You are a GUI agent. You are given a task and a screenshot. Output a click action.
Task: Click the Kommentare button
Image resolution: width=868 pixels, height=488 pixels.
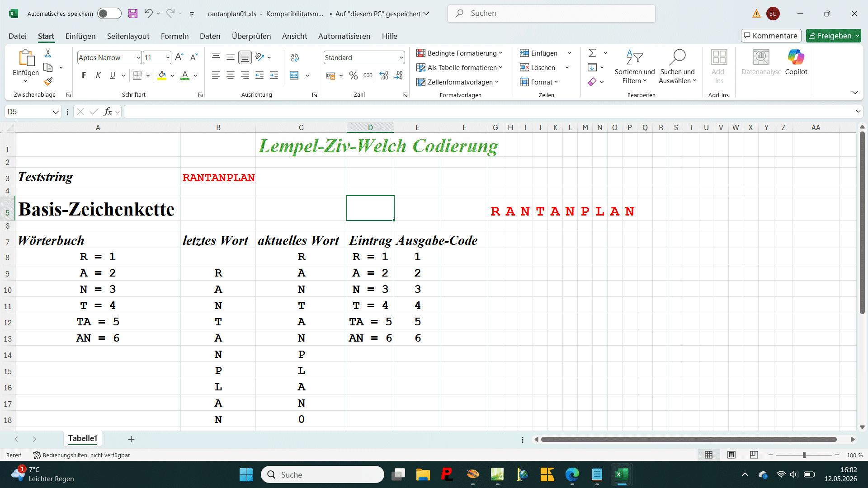pos(771,36)
